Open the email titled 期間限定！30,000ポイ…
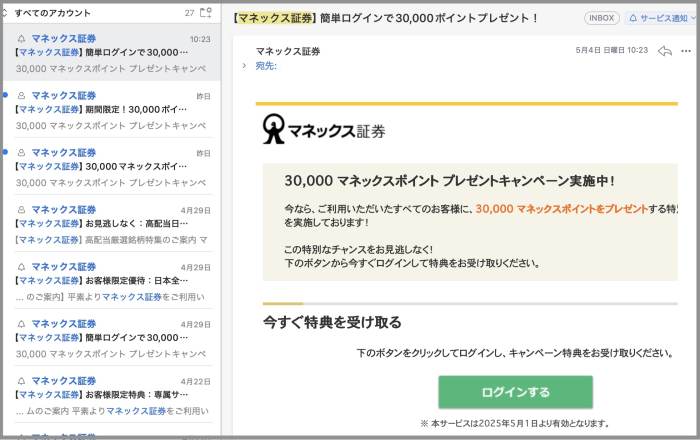Image resolution: width=700 pixels, height=440 pixels. pos(112,110)
